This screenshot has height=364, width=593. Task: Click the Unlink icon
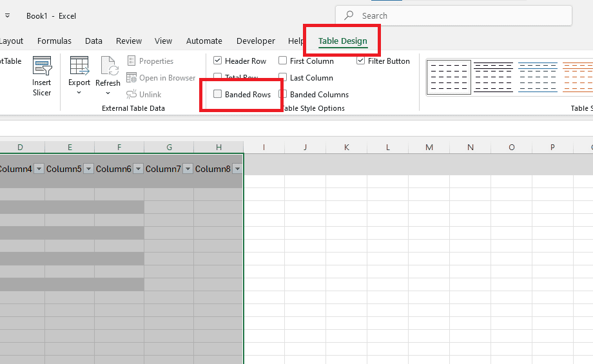click(131, 94)
